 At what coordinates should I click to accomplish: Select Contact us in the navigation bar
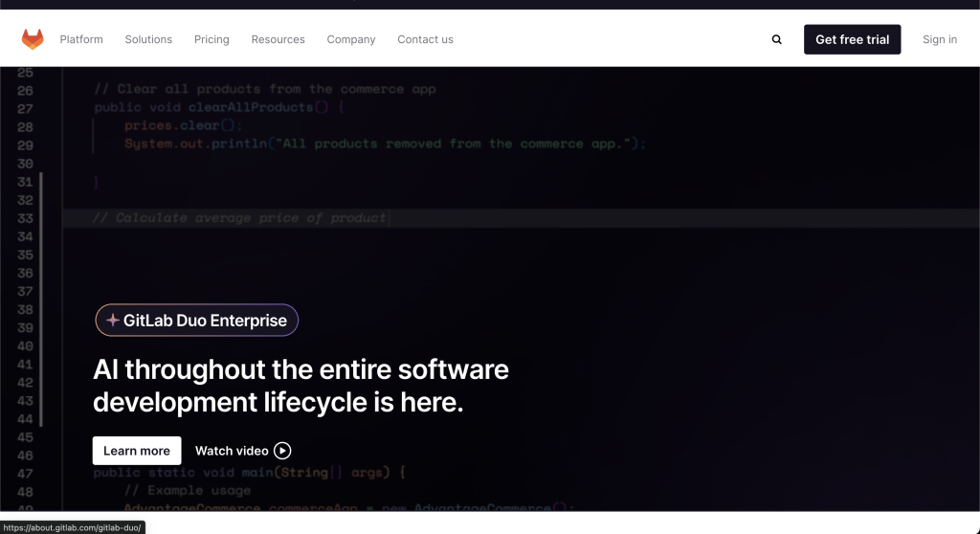(x=425, y=39)
